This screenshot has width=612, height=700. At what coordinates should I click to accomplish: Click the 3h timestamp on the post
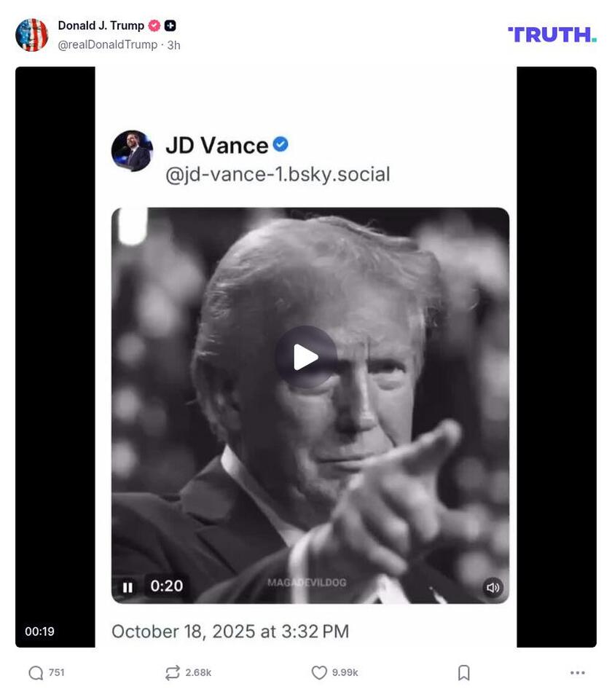[173, 44]
